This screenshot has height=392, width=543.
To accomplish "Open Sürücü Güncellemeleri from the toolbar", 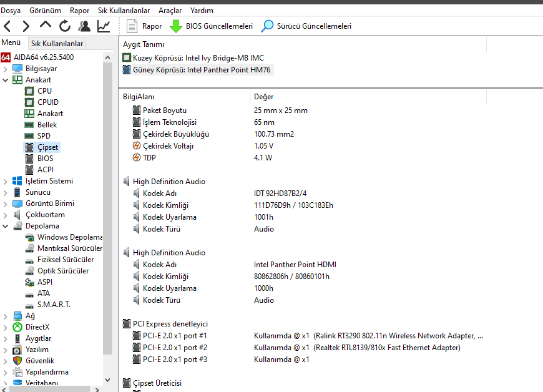I will (306, 26).
